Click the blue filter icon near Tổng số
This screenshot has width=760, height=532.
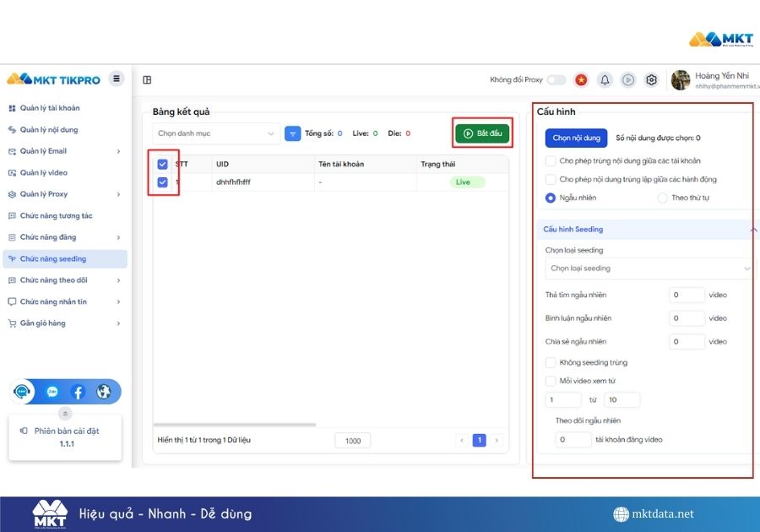[293, 133]
